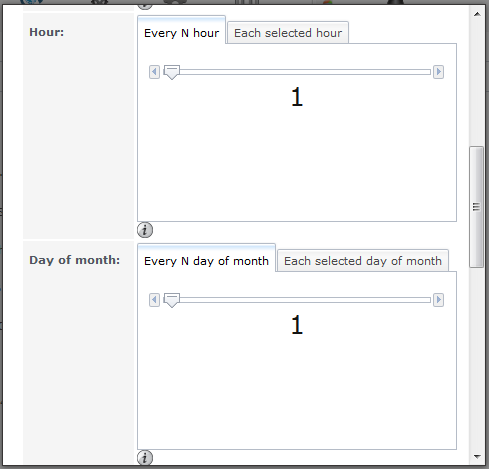Click the middle of Day of month slider track
This screenshot has width=489, height=469.
click(x=297, y=300)
